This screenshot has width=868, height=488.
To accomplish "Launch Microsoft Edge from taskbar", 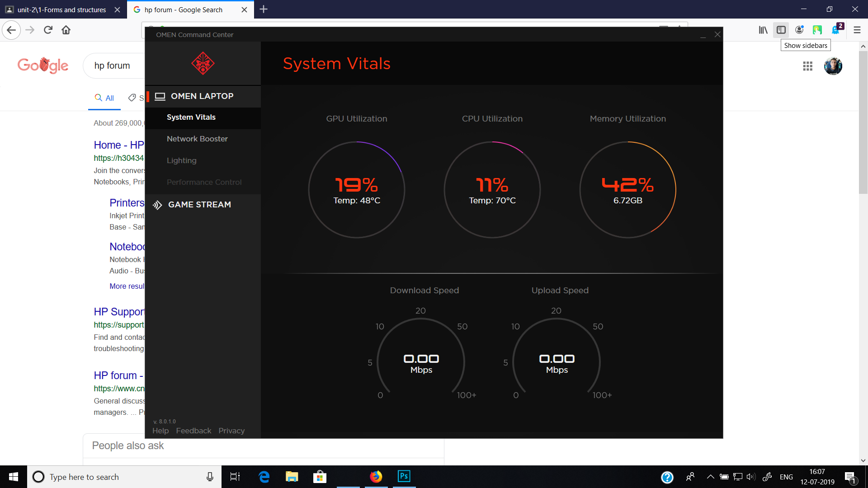I will point(264,477).
